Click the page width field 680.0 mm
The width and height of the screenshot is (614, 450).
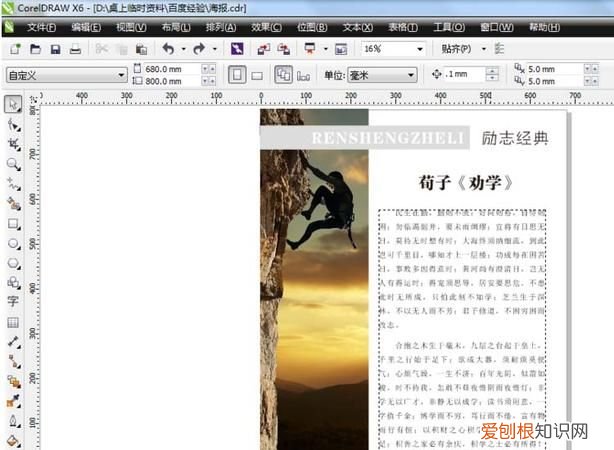pyautogui.click(x=172, y=69)
